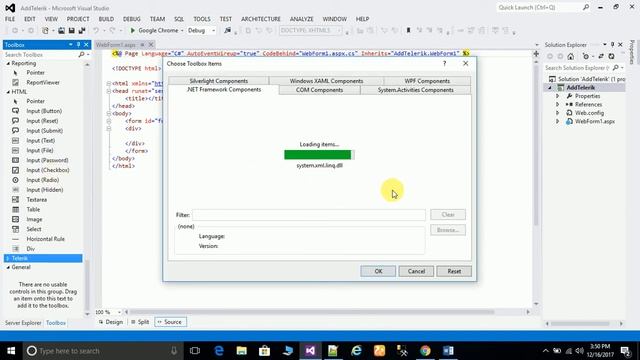Click the green Loading items progress bar
This screenshot has height=360, width=640.
pyautogui.click(x=319, y=155)
